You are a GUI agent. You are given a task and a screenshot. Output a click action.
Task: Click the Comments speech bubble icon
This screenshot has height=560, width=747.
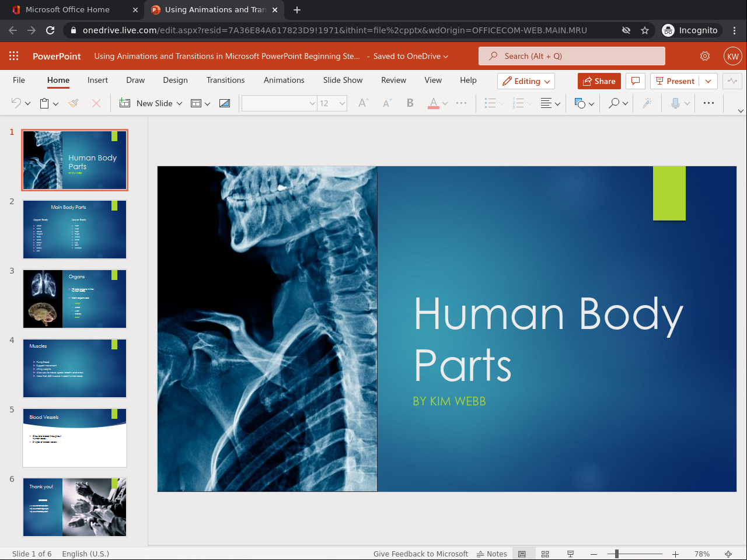(x=636, y=81)
